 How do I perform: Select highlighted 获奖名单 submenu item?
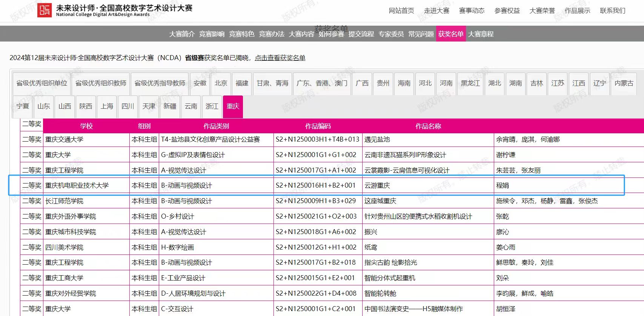[451, 34]
